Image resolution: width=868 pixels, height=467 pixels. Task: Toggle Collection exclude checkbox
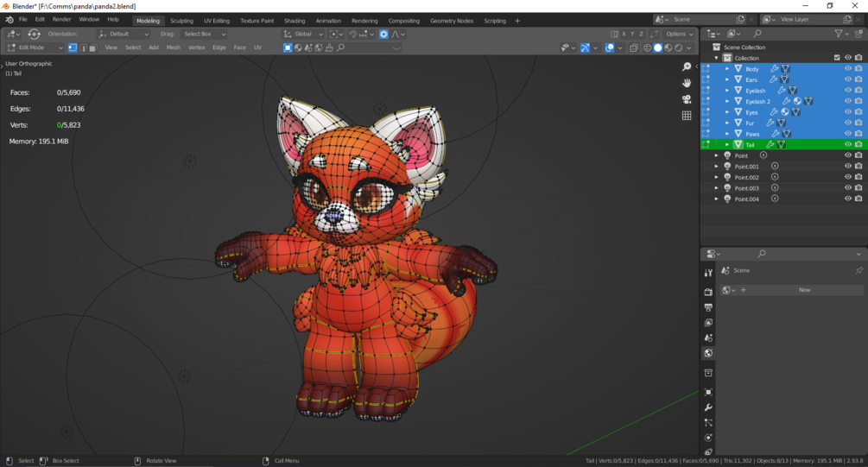(x=837, y=58)
